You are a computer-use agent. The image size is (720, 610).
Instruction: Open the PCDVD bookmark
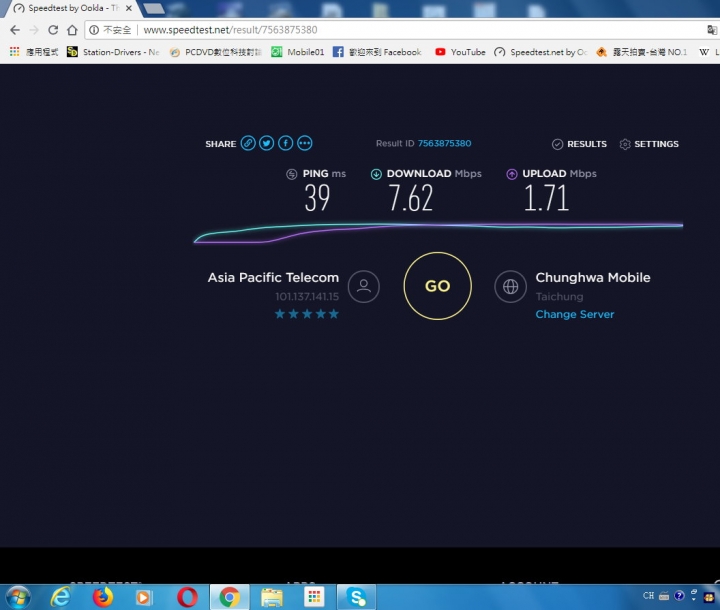[x=215, y=52]
